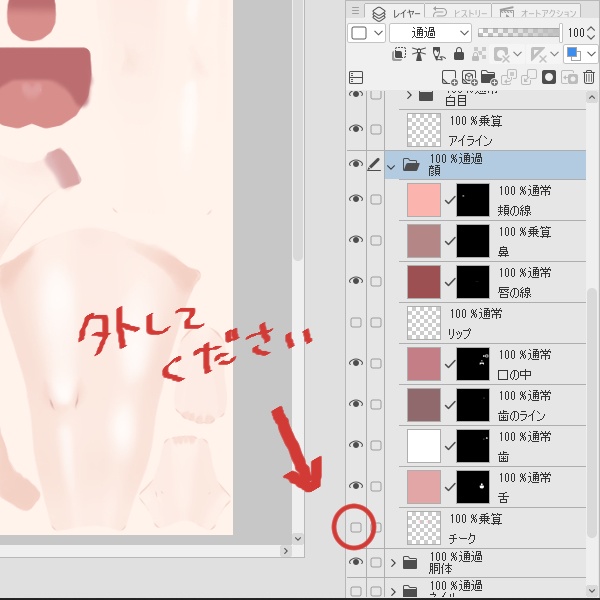Select the 歯のライン layer name
The image size is (600, 600).
tap(521, 416)
